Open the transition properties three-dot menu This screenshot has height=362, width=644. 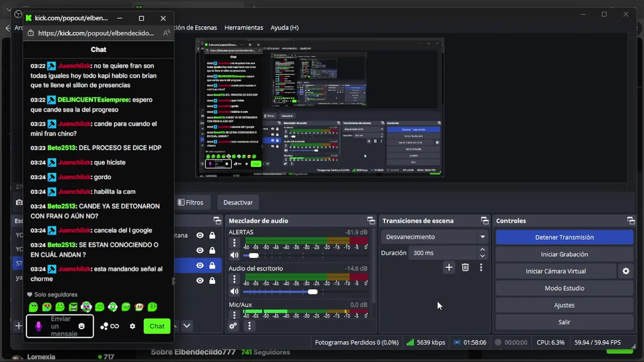[481, 267]
